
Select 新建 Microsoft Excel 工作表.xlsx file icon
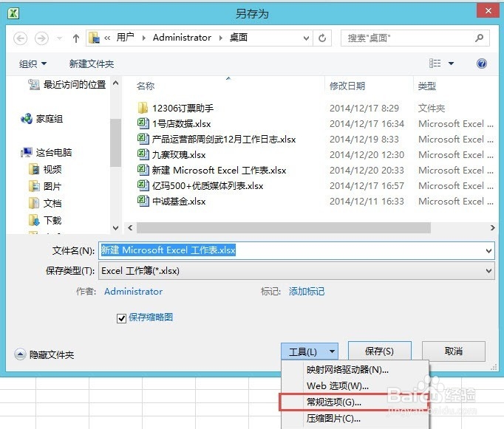(143, 170)
